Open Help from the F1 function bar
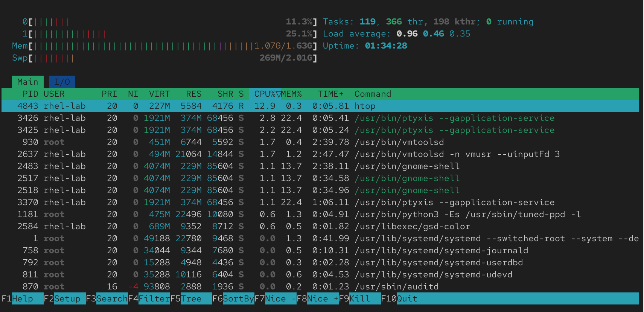Screen dimensions: 644x312 [x=23, y=298]
